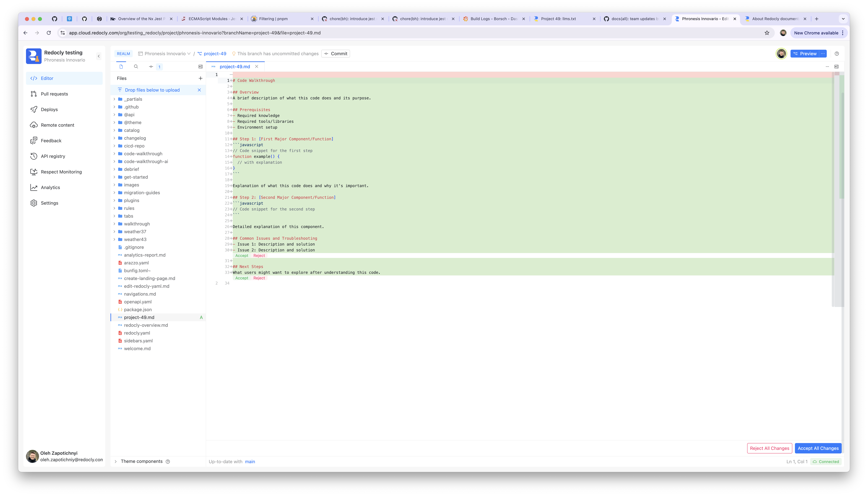Image resolution: width=868 pixels, height=496 pixels.
Task: Open source control changes icon
Action: pyautogui.click(x=151, y=67)
